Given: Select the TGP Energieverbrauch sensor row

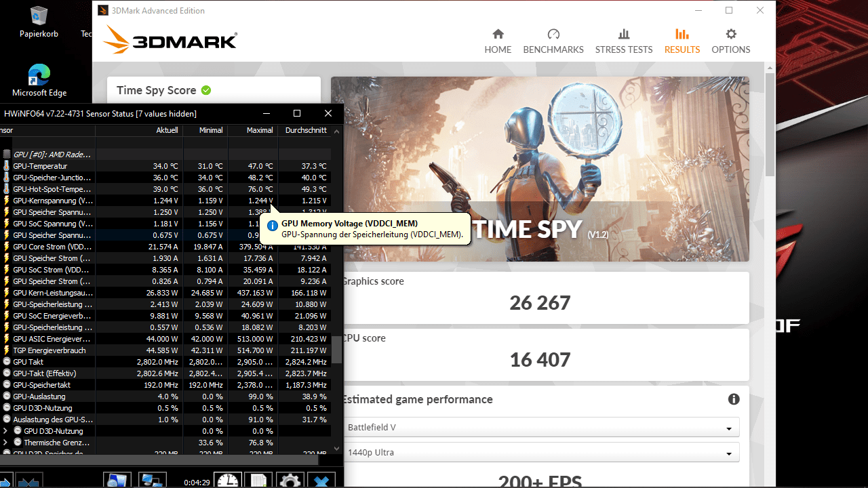Looking at the screenshot, I should coord(165,350).
